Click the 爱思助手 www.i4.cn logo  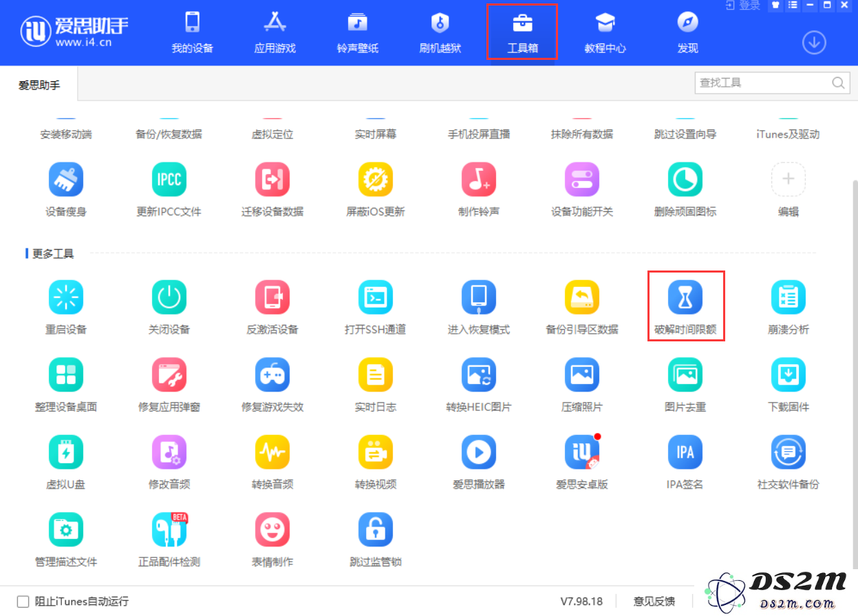[74, 30]
